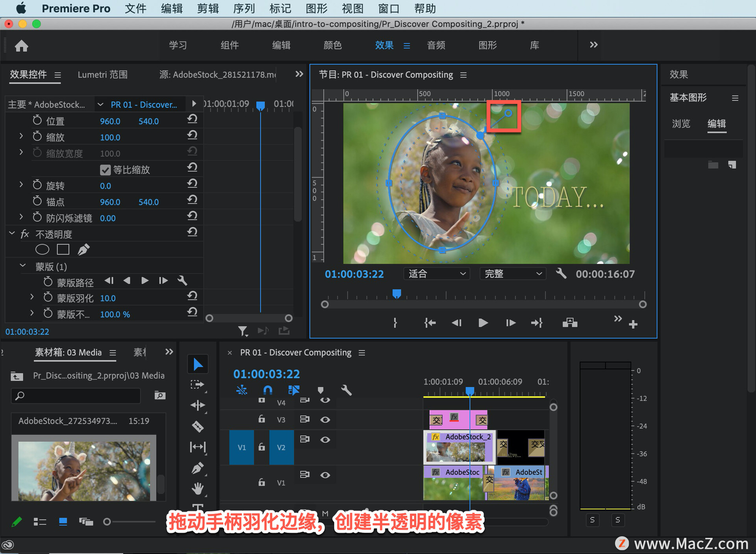Click program monitor scrubber playhead

[397, 294]
